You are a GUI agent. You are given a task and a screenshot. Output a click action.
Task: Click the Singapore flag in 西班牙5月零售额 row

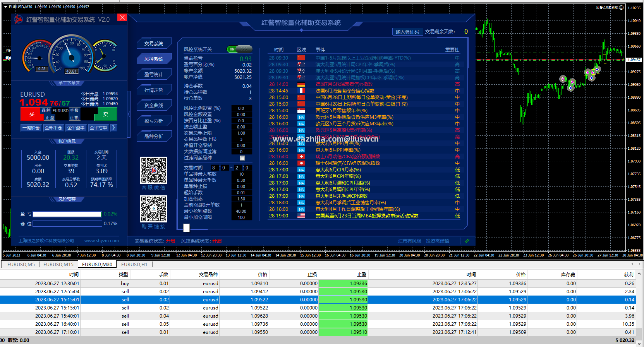[x=301, y=111]
